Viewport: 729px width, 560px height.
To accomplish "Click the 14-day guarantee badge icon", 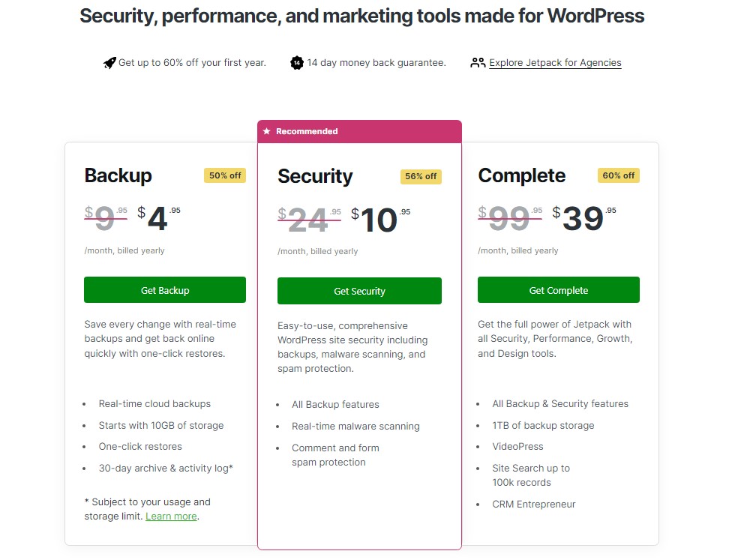I will coord(297,63).
